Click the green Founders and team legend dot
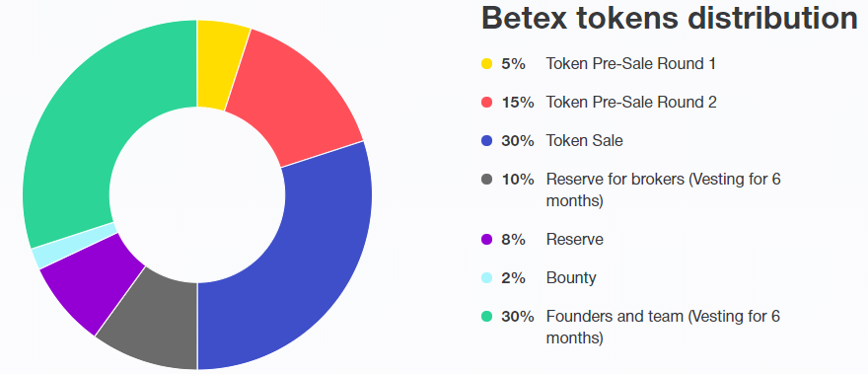The width and height of the screenshot is (868, 374). (486, 317)
